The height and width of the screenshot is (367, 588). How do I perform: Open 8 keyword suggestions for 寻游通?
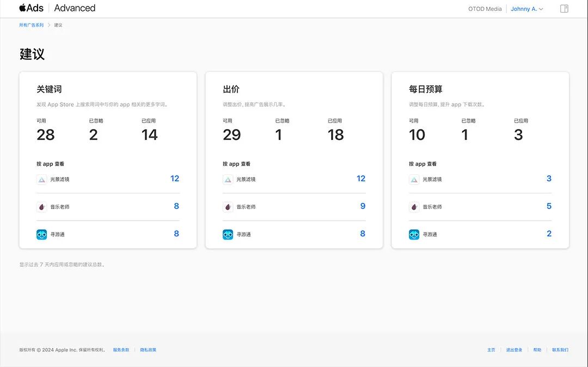tap(176, 234)
